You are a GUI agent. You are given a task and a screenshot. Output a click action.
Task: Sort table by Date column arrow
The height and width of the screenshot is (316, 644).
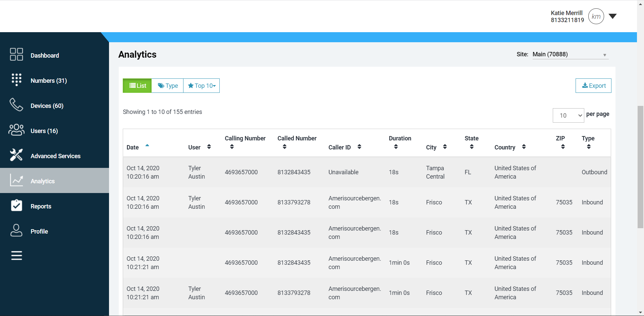point(147,145)
